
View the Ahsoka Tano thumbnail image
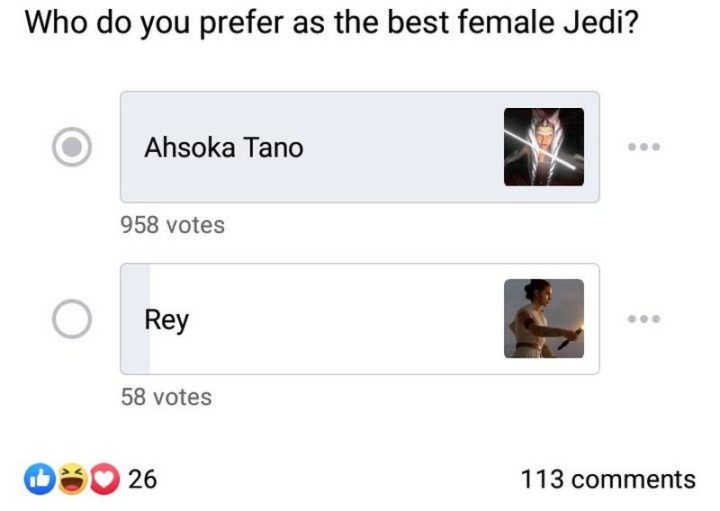(543, 147)
